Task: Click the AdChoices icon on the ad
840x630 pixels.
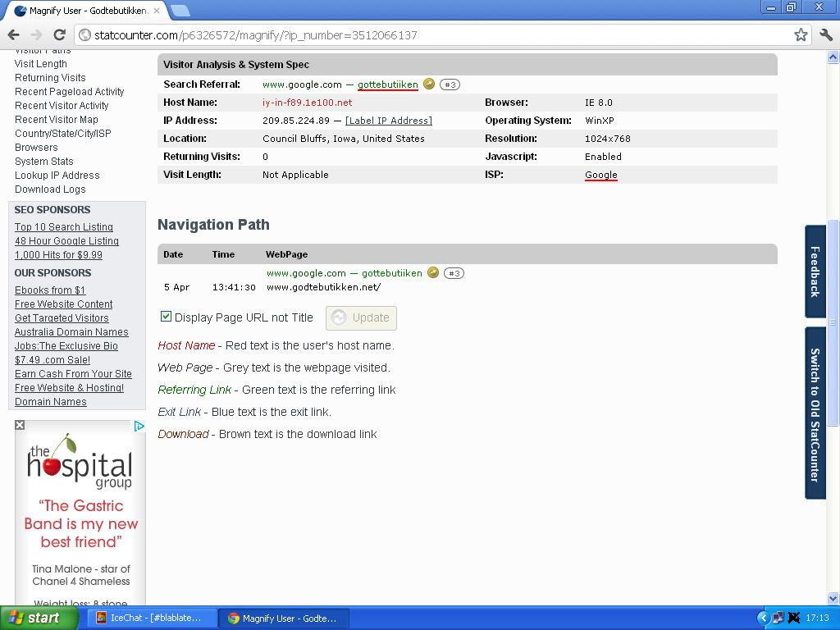Action: pyautogui.click(x=139, y=426)
